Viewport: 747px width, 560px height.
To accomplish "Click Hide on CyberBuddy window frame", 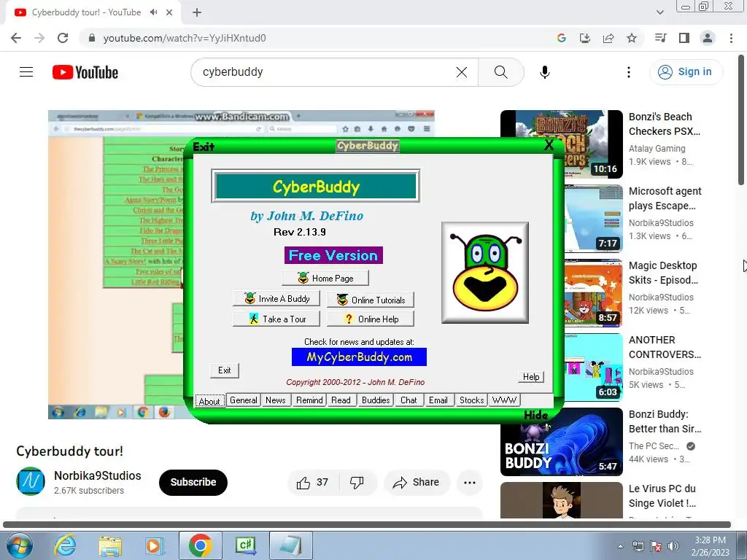I will click(x=536, y=415).
